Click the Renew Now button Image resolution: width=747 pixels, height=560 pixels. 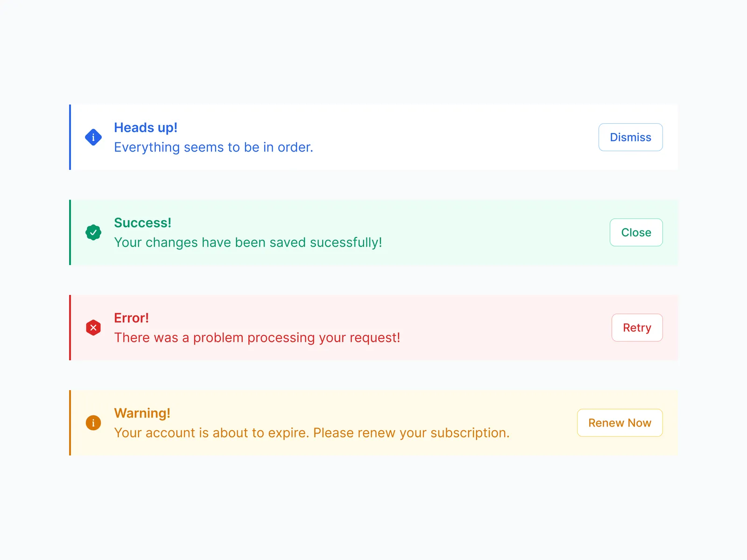[620, 423]
